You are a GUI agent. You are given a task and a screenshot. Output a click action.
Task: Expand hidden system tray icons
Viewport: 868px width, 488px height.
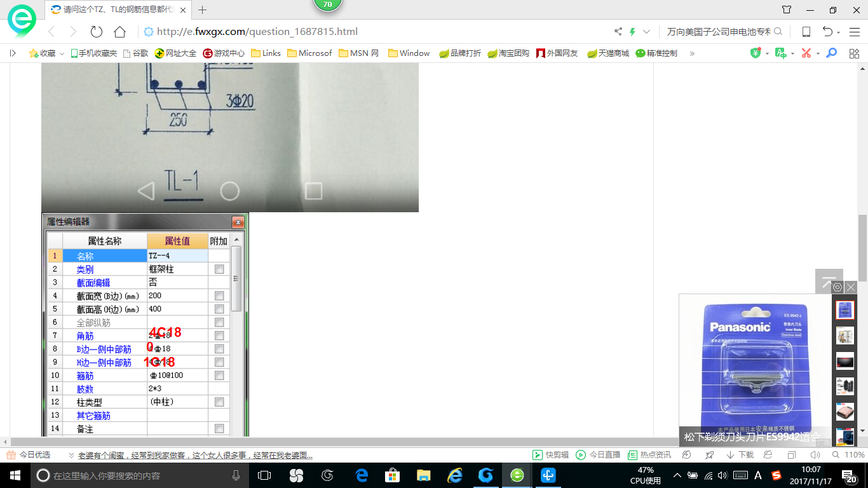677,475
